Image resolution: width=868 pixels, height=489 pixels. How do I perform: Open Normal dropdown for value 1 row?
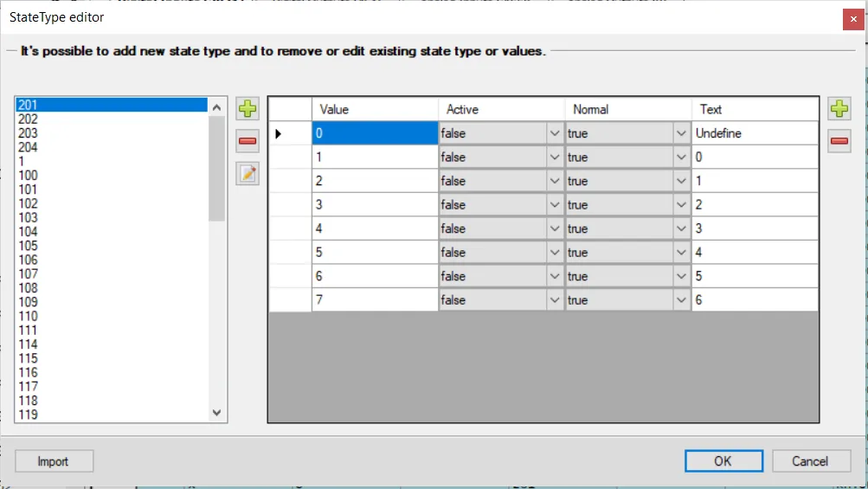coord(681,158)
